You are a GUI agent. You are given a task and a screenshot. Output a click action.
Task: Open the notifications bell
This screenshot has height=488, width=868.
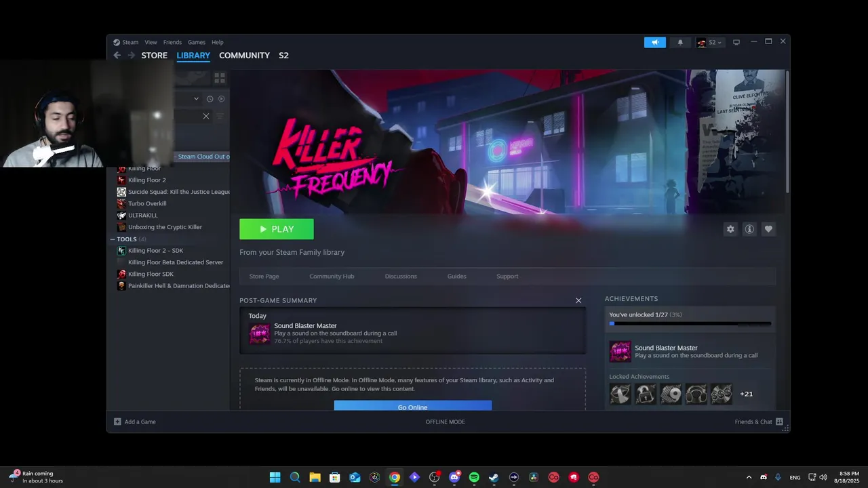pyautogui.click(x=680, y=42)
